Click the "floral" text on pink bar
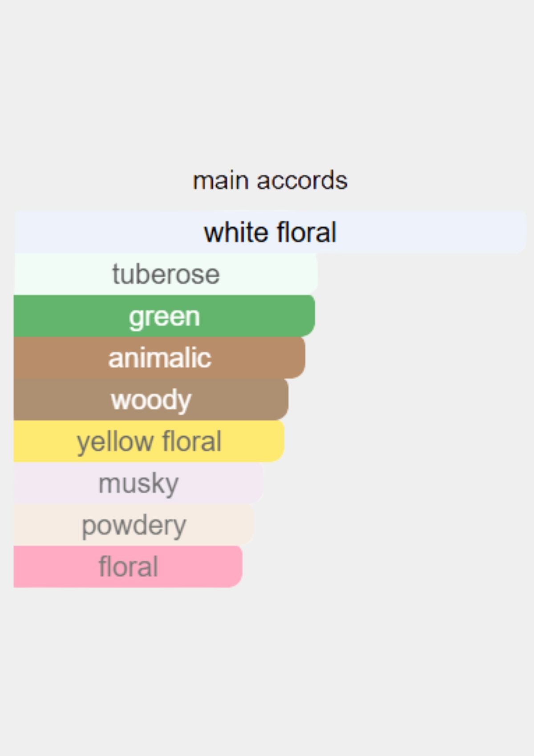 tap(128, 567)
